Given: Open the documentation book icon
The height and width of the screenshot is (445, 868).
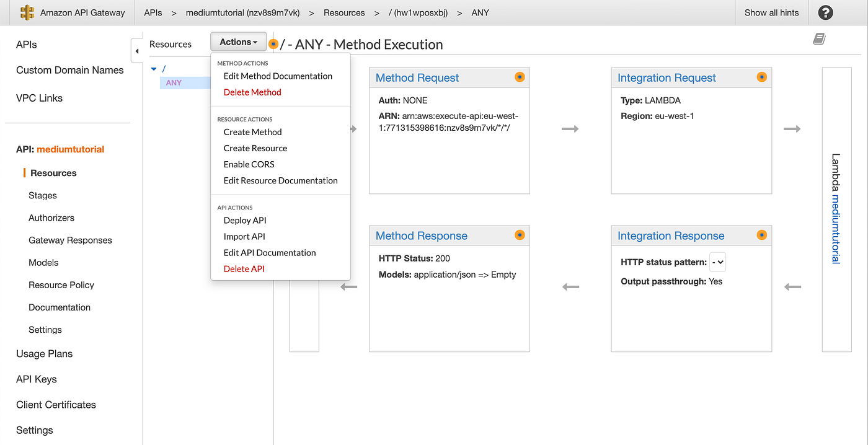Looking at the screenshot, I should 820,39.
